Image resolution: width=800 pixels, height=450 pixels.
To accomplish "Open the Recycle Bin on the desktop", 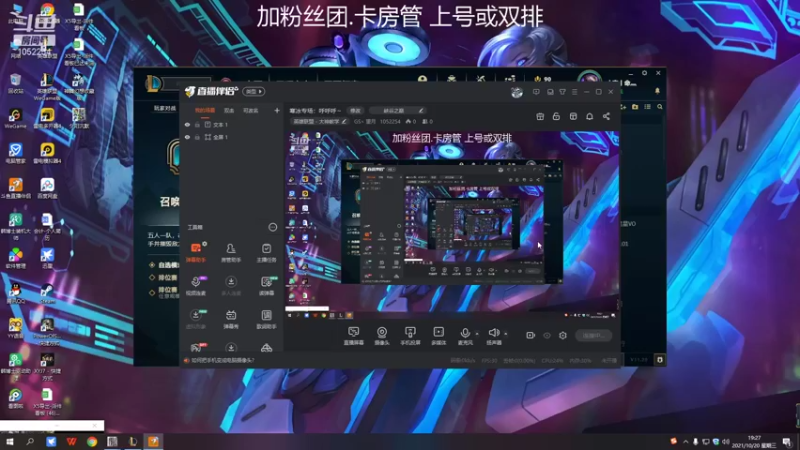I will [15, 84].
